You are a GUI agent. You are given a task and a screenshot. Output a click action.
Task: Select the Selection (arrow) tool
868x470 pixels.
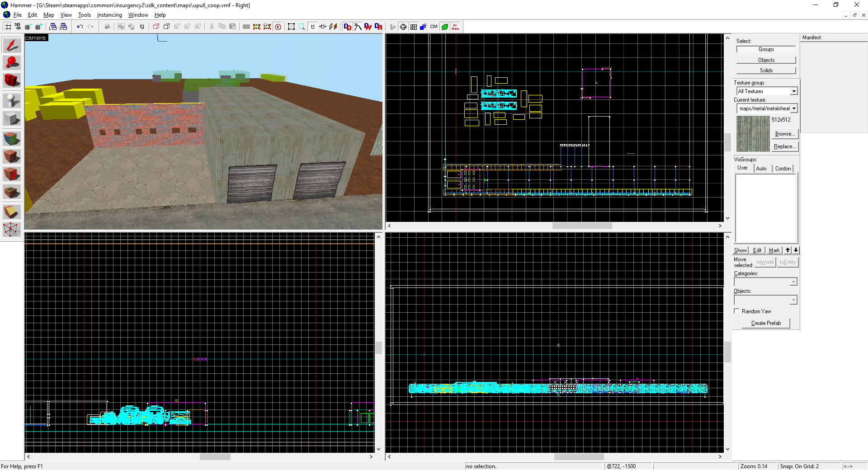click(12, 45)
